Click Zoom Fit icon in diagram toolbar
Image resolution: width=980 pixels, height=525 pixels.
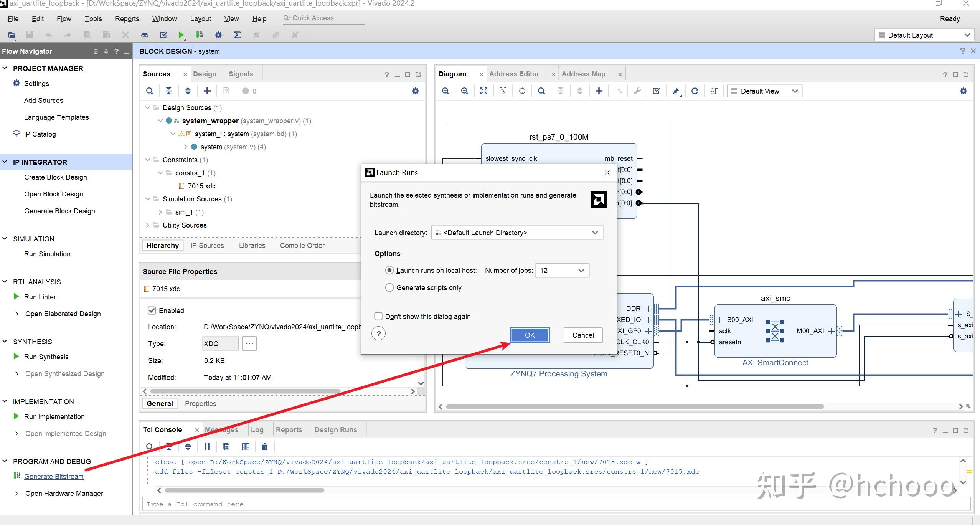483,91
